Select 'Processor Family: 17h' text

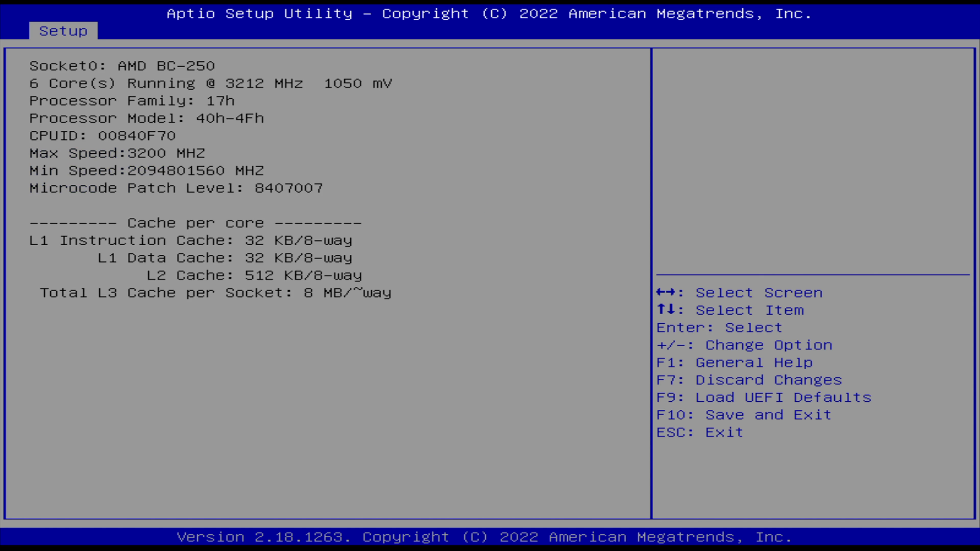point(132,101)
